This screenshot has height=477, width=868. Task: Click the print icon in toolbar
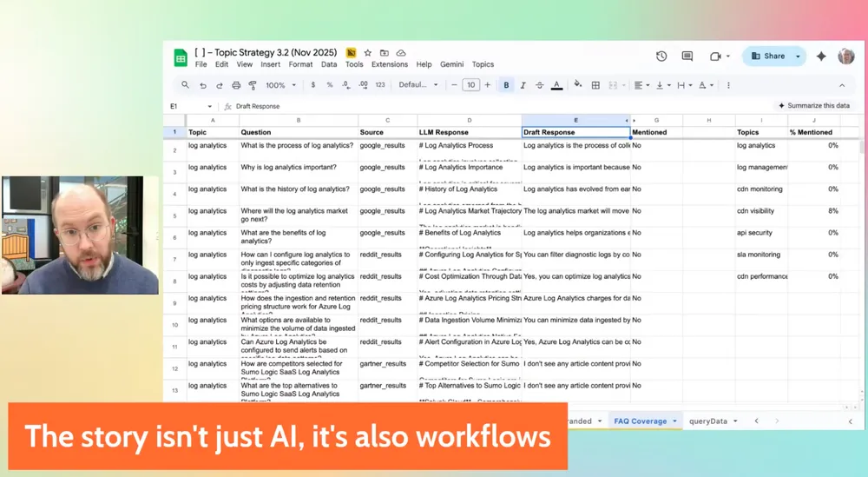point(236,85)
